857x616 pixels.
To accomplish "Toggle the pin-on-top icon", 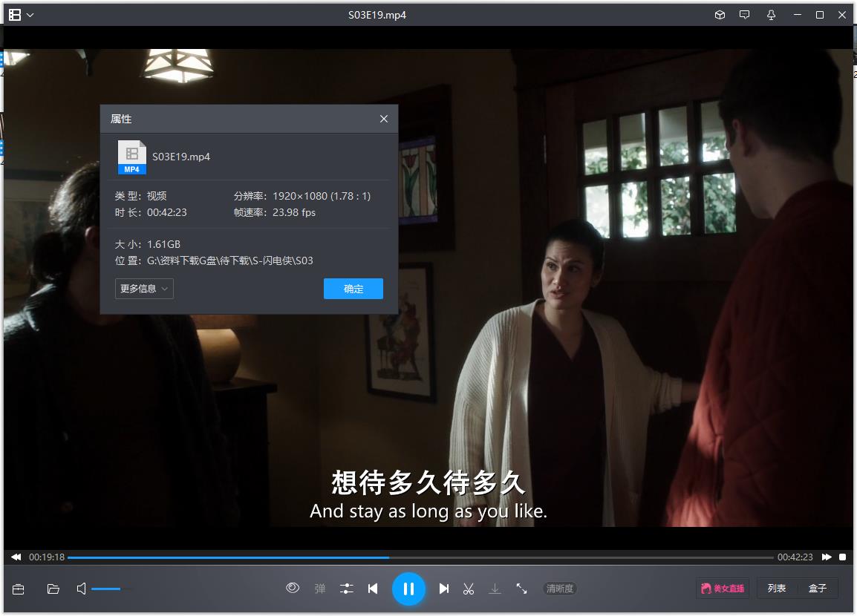I will (771, 16).
